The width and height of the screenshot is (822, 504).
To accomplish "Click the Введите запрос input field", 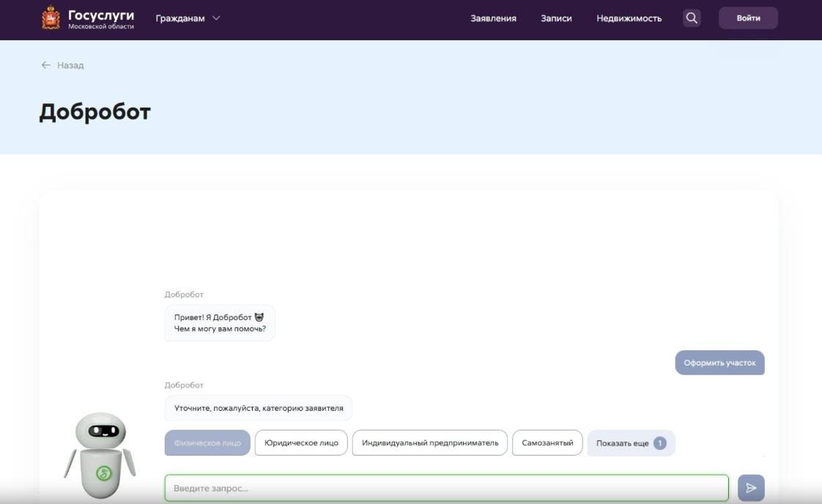I will [446, 488].
